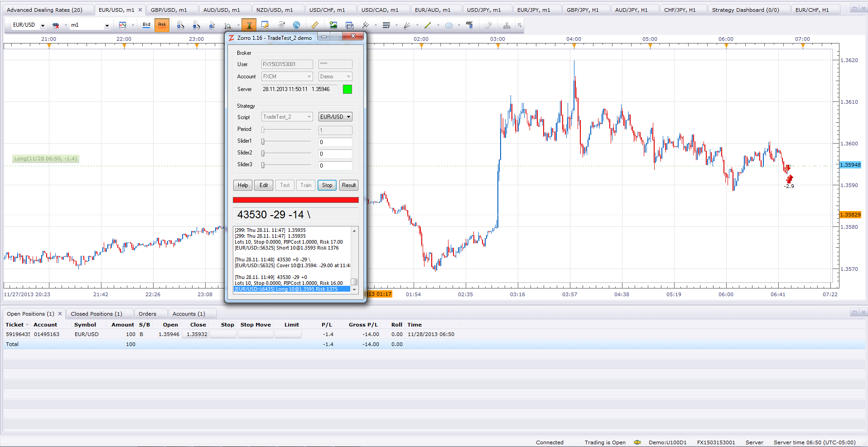Click the green server status indicator
The image size is (868, 447).
(x=347, y=89)
